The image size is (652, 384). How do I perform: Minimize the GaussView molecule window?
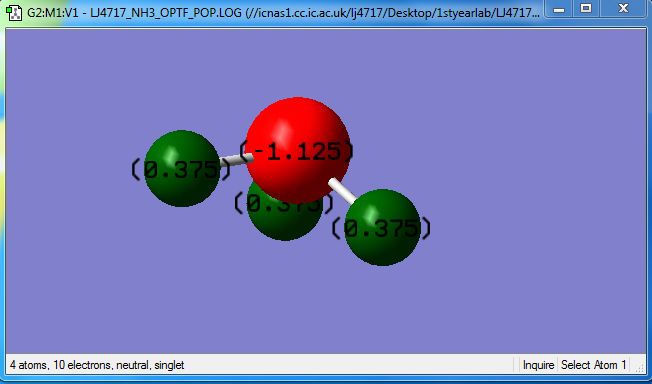click(560, 8)
